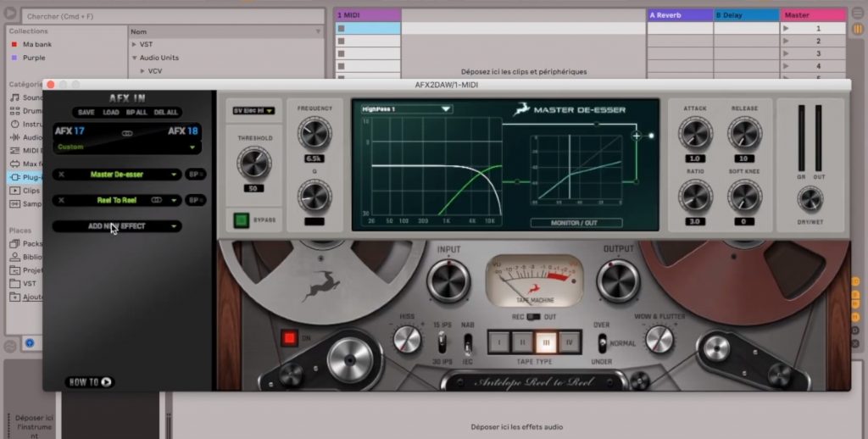Click the Drums category icon in Ableton browser

click(15, 111)
